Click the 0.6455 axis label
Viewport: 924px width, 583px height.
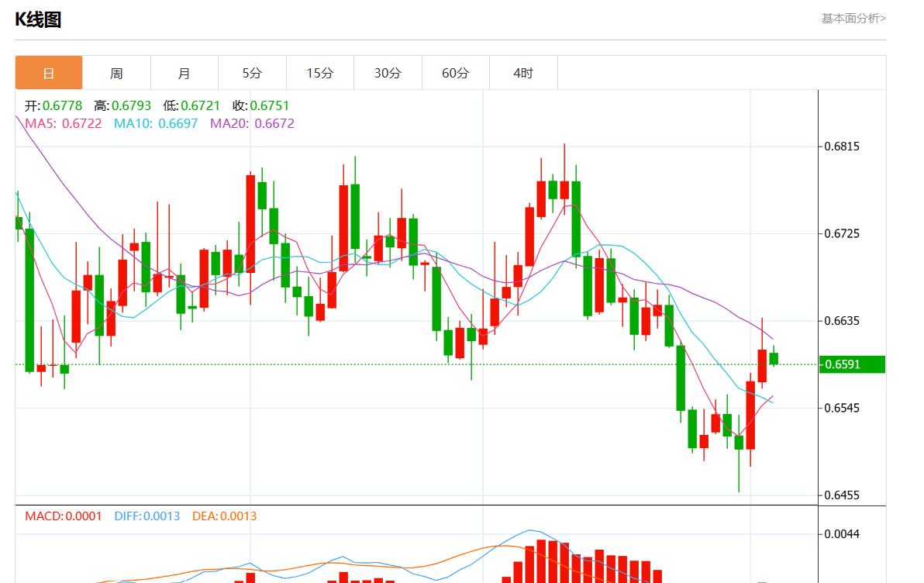tap(842, 495)
